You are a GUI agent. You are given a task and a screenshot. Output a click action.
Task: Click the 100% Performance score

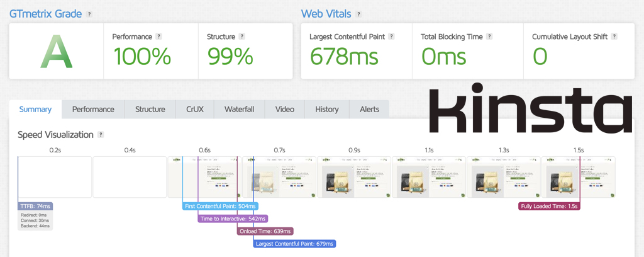tap(142, 56)
